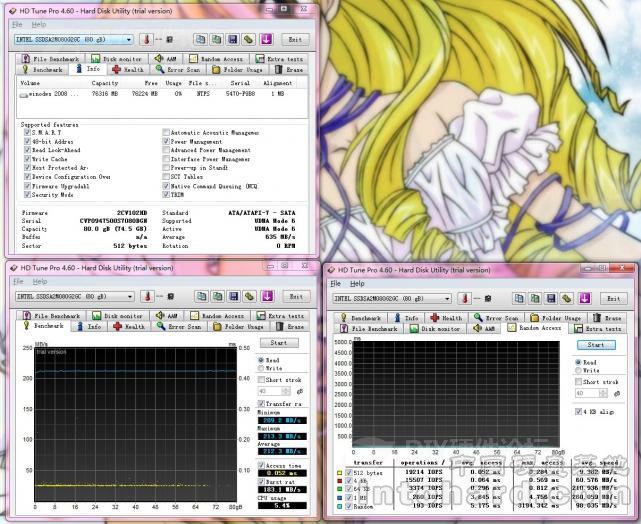This screenshot has width=641, height=524.
Task: Click Start button in Benchmark window
Action: tap(279, 343)
